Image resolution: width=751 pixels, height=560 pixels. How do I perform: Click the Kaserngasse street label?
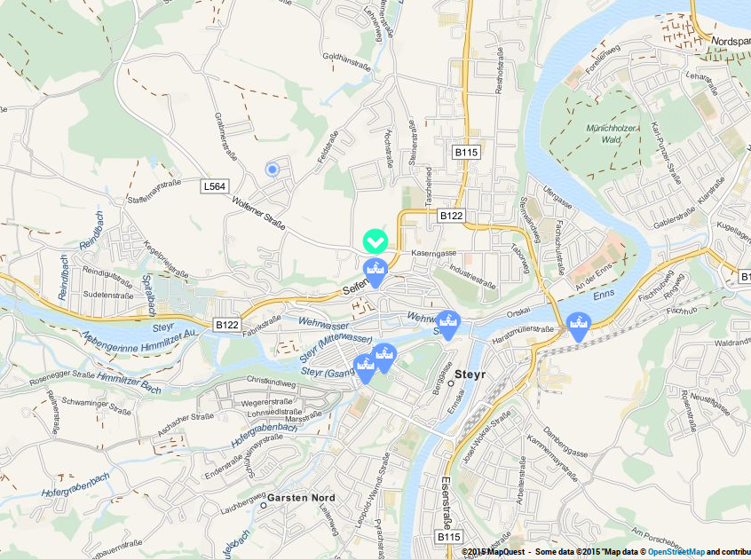pyautogui.click(x=434, y=252)
